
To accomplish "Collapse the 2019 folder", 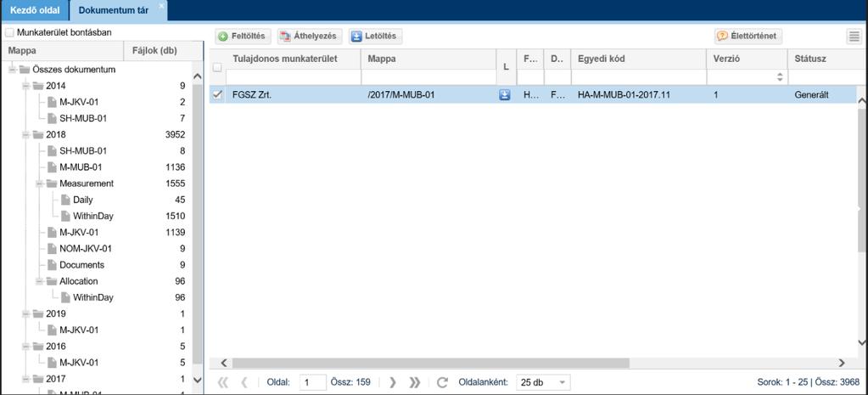I will tap(25, 313).
